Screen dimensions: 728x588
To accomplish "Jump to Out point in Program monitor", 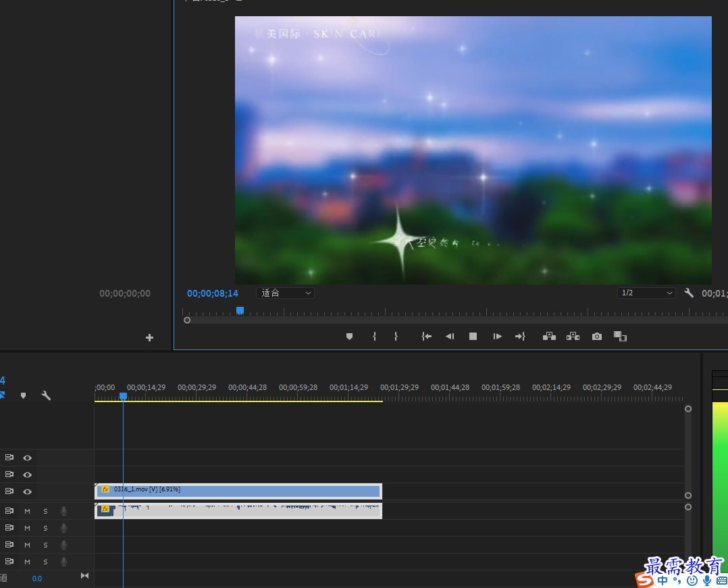I will click(x=520, y=336).
